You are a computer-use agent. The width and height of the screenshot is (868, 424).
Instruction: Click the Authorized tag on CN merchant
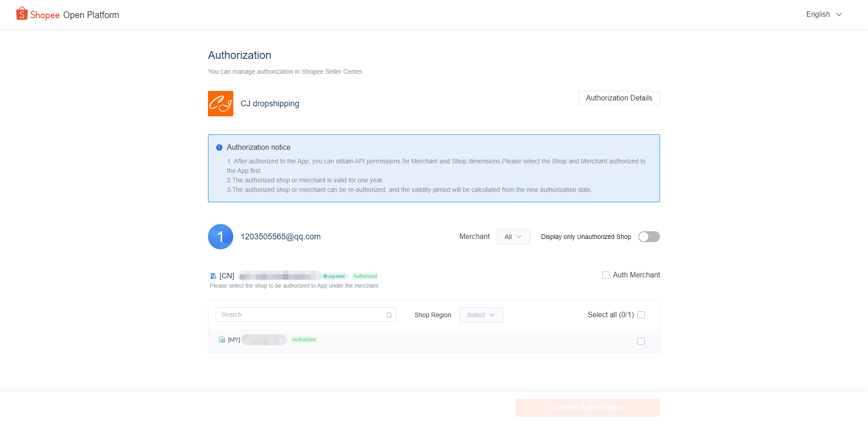tap(365, 276)
